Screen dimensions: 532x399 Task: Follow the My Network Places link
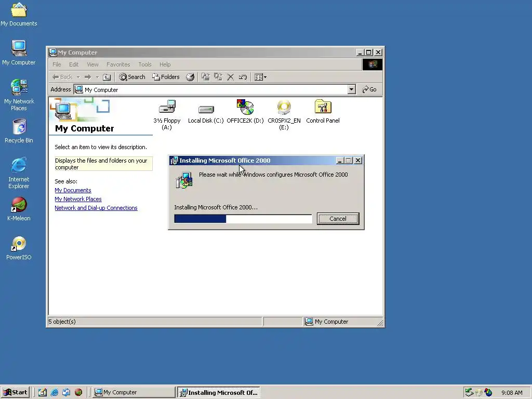click(x=78, y=199)
